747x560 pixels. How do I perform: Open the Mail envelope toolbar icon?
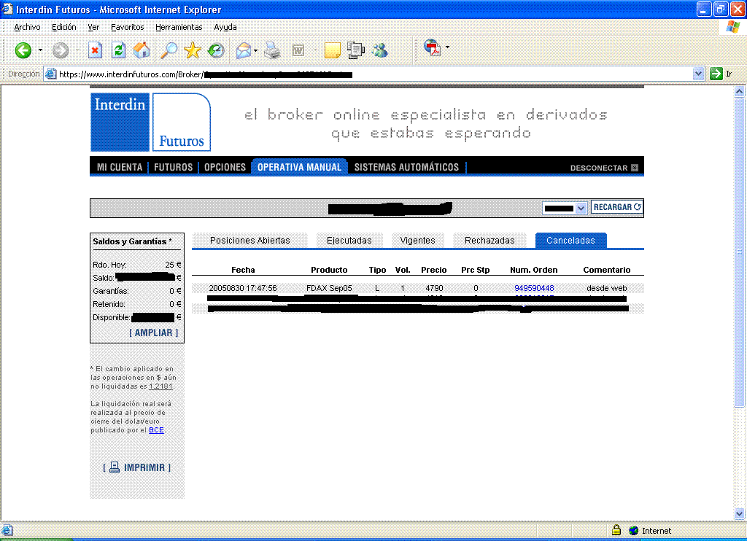pyautogui.click(x=244, y=50)
